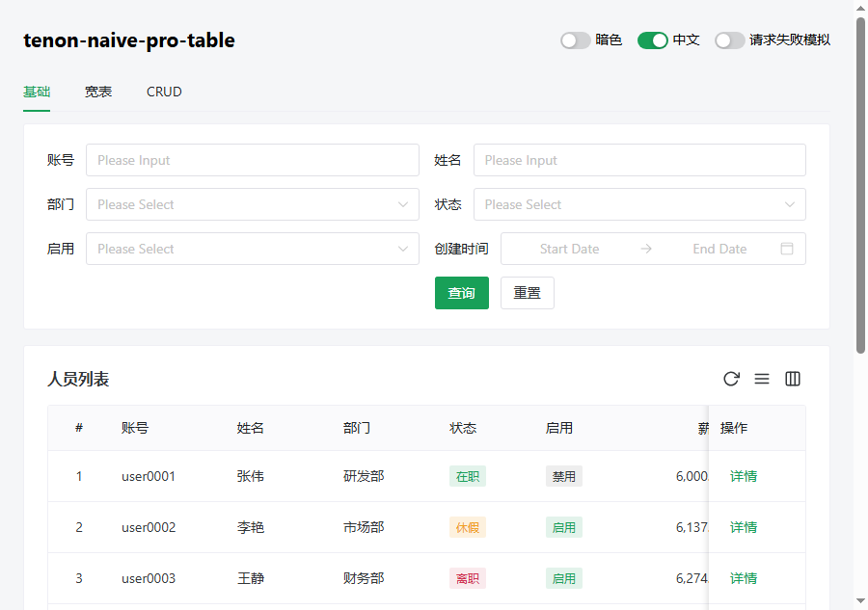Click the name 张伟
868x610 pixels.
point(250,476)
